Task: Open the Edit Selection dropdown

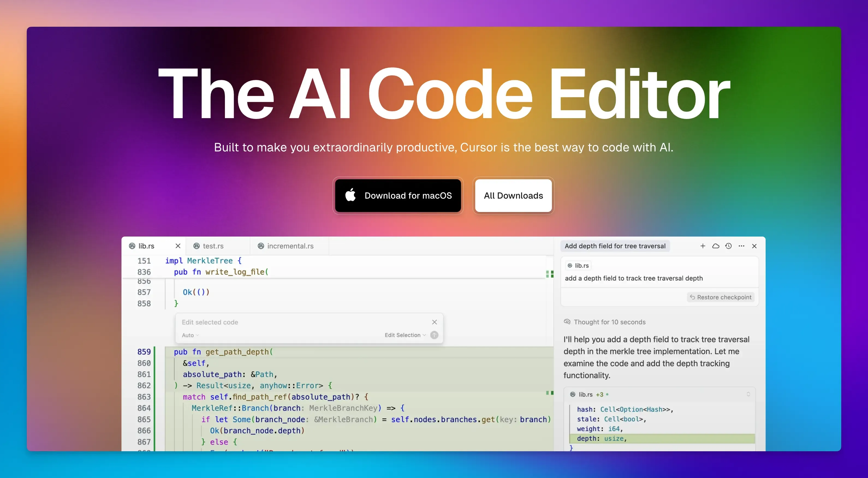Action: [x=405, y=335]
